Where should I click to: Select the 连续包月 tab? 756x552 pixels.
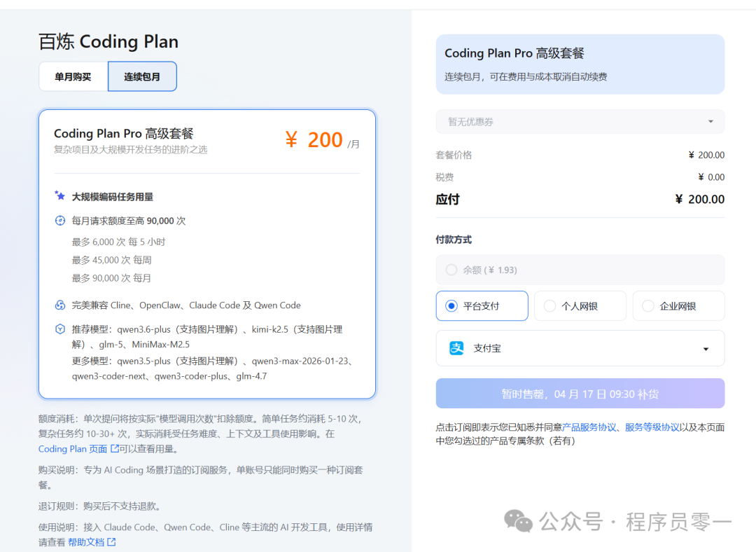(142, 76)
